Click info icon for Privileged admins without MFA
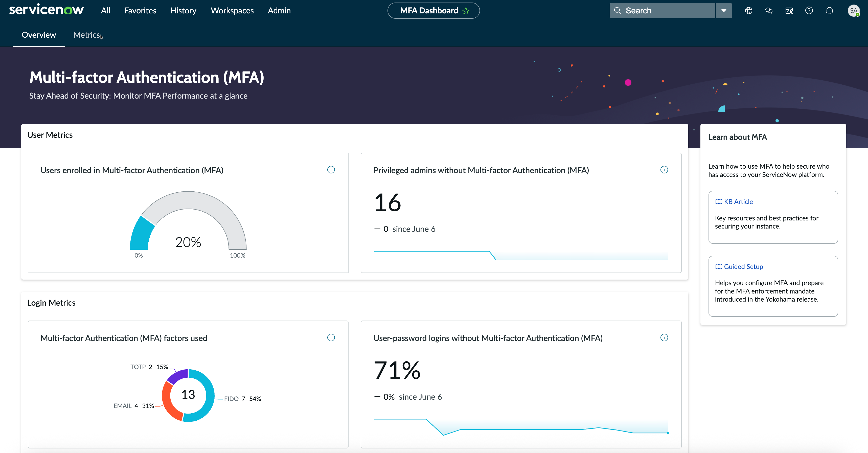Viewport: 868px width, 453px height. coord(664,170)
